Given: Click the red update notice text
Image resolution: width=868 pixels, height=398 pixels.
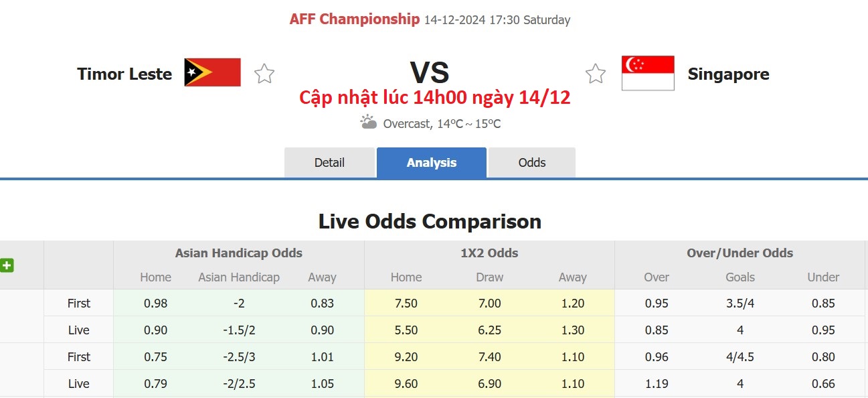Looking at the screenshot, I should tap(434, 98).
